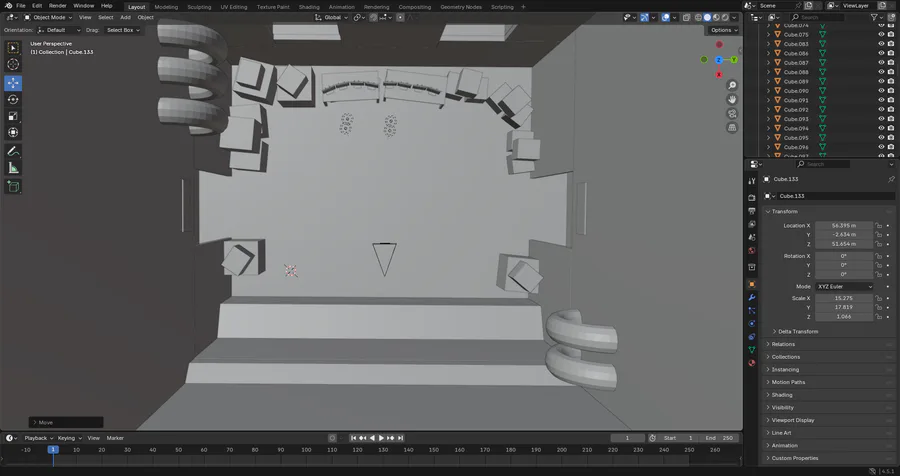This screenshot has height=476, width=900.
Task: Open the Object Mode dropdown
Action: 48,18
